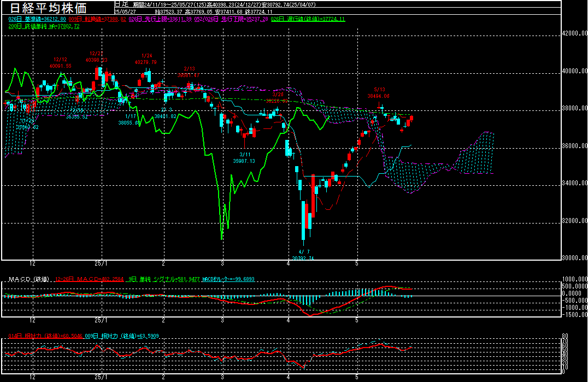Viewport: 588px width, 382px height.
Task: Click the 32000.00 price axis label
Action: [575, 221]
